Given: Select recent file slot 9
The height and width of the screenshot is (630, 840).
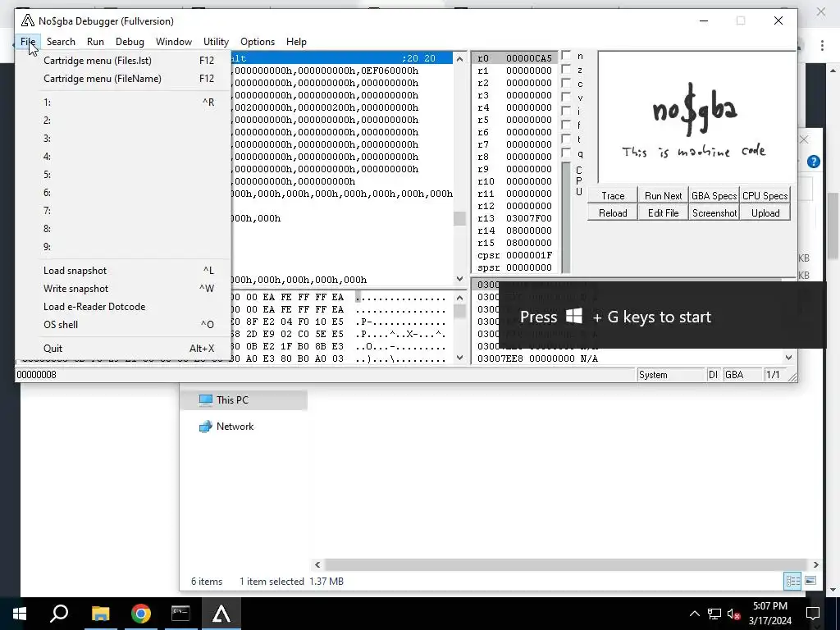Looking at the screenshot, I should (x=124, y=247).
